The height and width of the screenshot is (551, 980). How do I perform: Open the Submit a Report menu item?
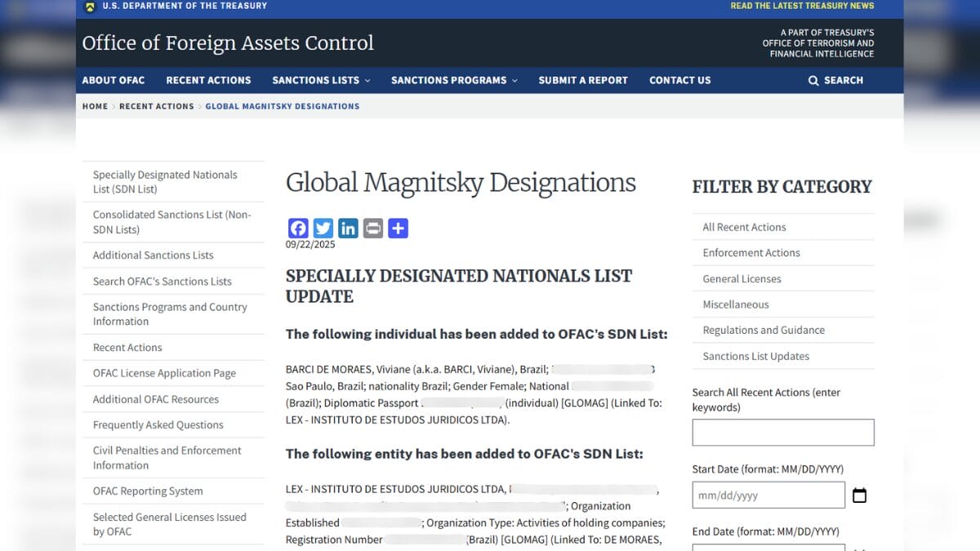coord(583,80)
